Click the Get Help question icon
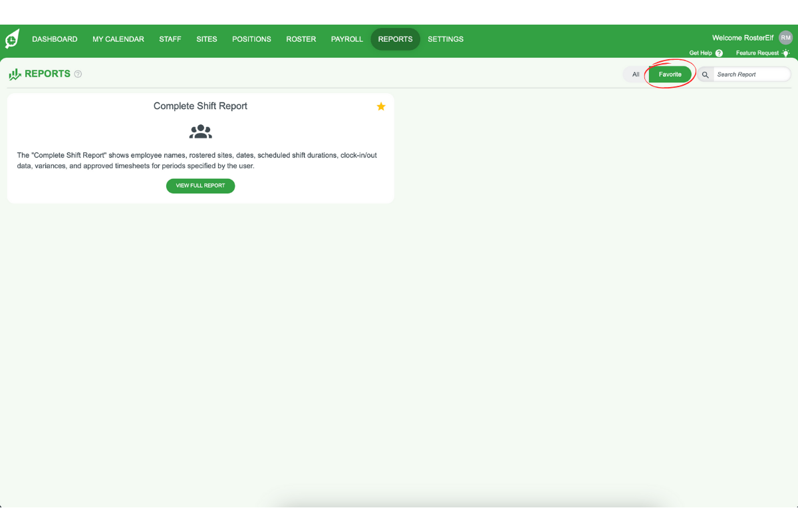 (x=719, y=53)
